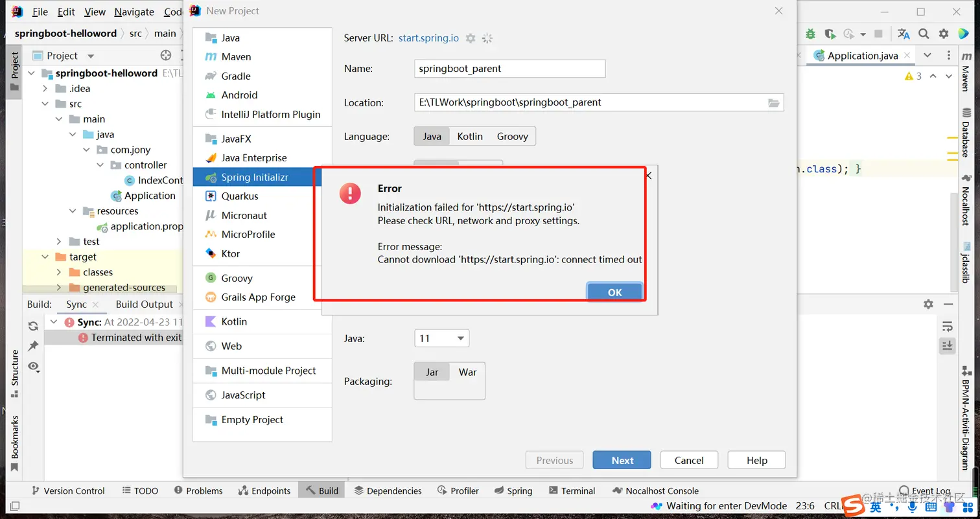
Task: Click the editor warnings indicator showing 3
Action: click(x=913, y=76)
